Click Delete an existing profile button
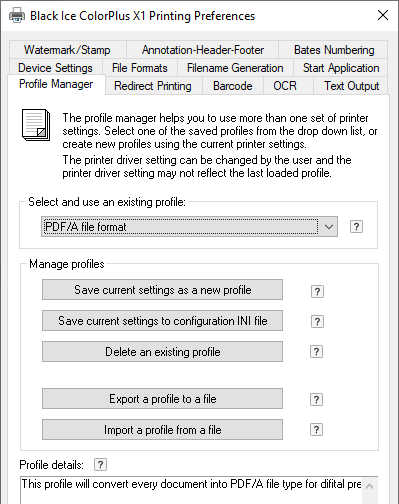Viewport: 399px width, 504px height. pos(162,352)
